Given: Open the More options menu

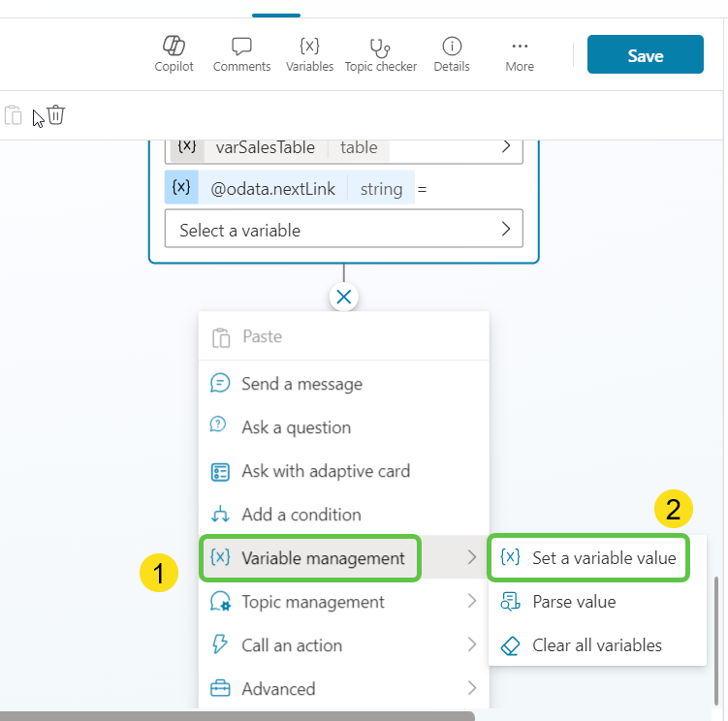Looking at the screenshot, I should (520, 54).
